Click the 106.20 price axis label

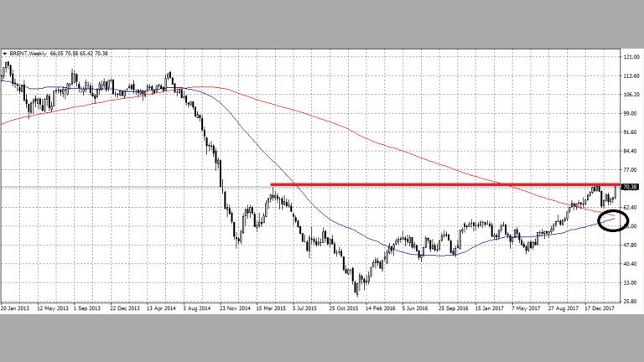tap(631, 95)
